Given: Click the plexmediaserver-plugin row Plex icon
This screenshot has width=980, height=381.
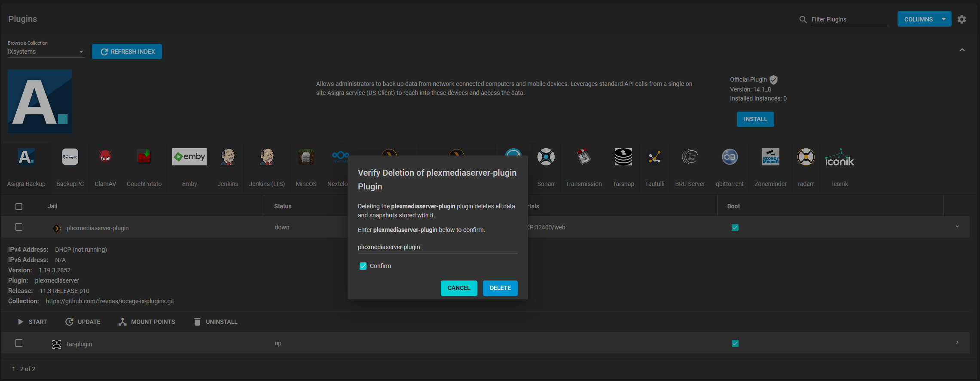Looking at the screenshot, I should click(x=57, y=228).
